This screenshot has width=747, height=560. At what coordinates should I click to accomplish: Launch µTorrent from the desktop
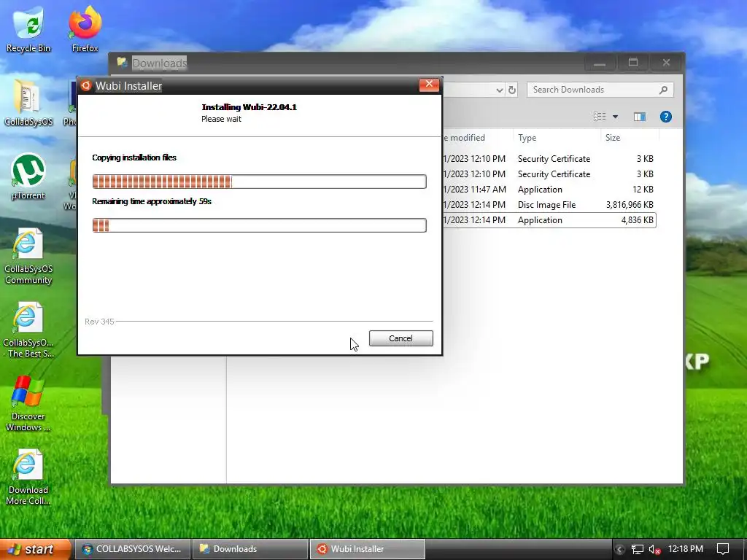pyautogui.click(x=28, y=176)
